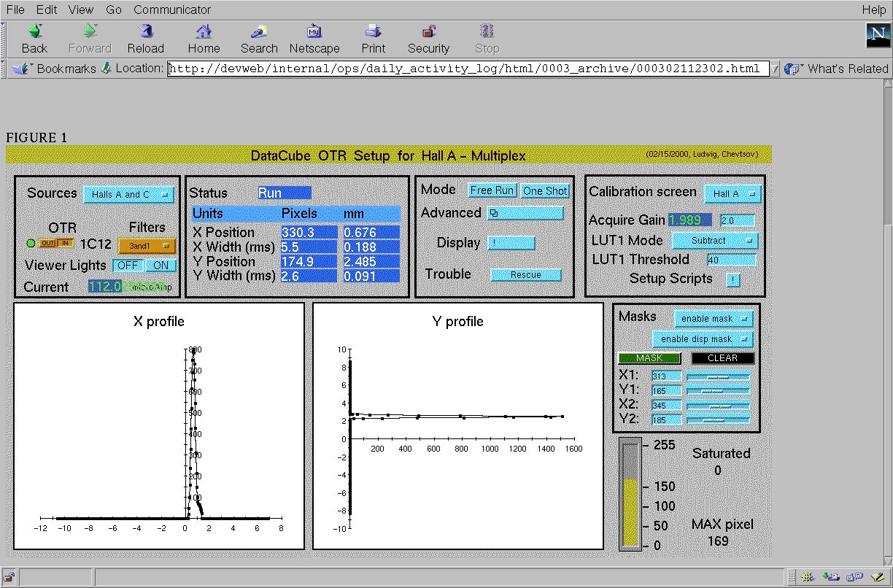Reload the page via toolbar icon
Viewport: 893px width, 588px height.
coord(146,32)
